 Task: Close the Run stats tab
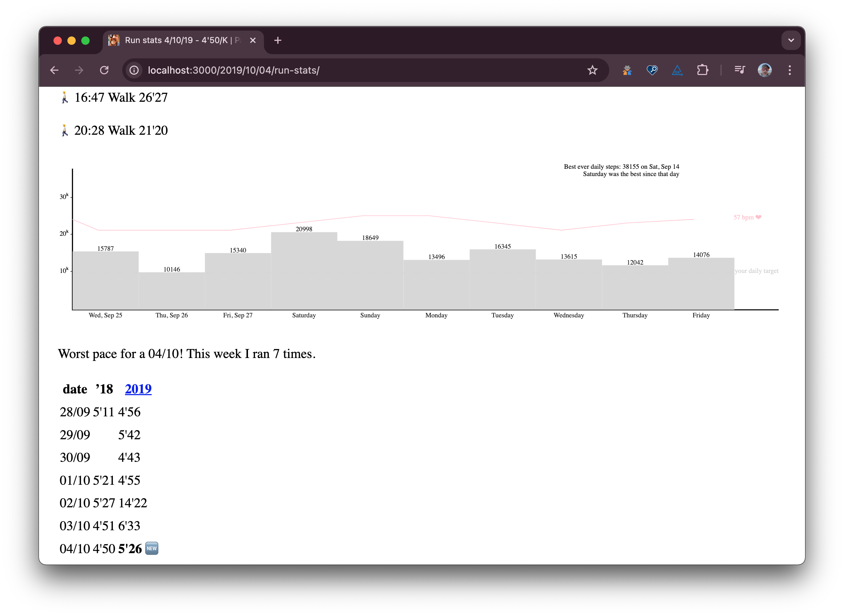[x=253, y=40]
